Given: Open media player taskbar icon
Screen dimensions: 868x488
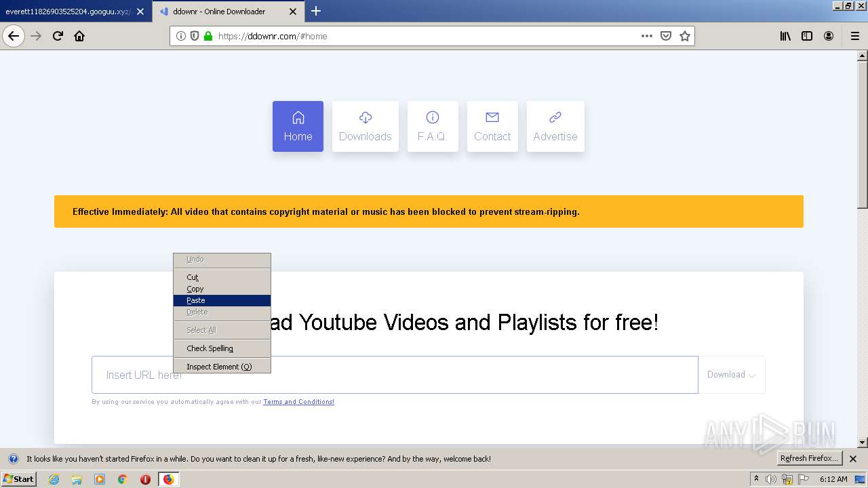Looking at the screenshot, I should coord(100,479).
